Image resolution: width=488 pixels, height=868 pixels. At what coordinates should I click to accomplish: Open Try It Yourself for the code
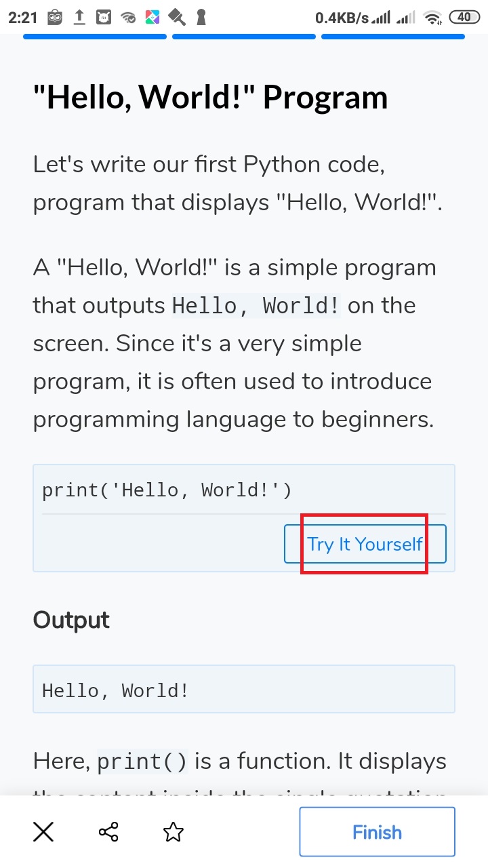(x=365, y=544)
